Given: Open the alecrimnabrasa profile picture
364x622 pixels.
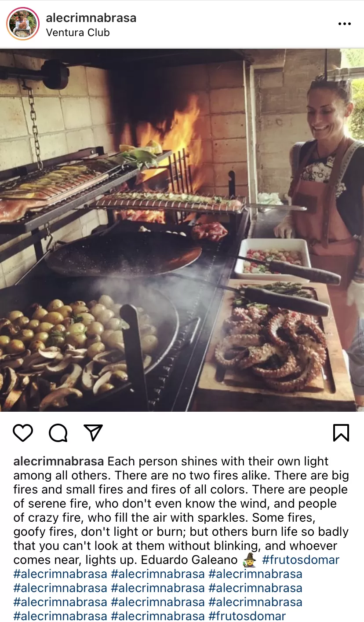Looking at the screenshot, I should click(x=23, y=24).
